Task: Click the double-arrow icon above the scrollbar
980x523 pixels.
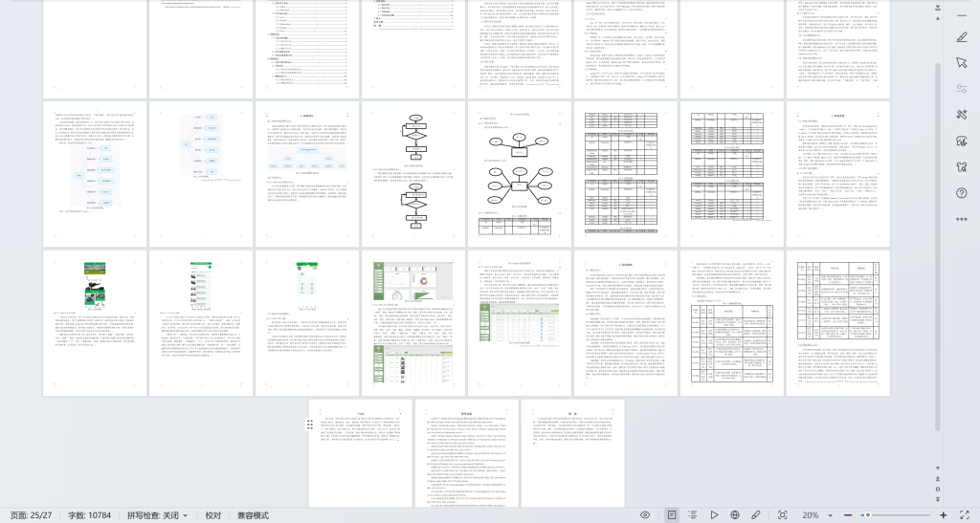Action: (x=938, y=8)
